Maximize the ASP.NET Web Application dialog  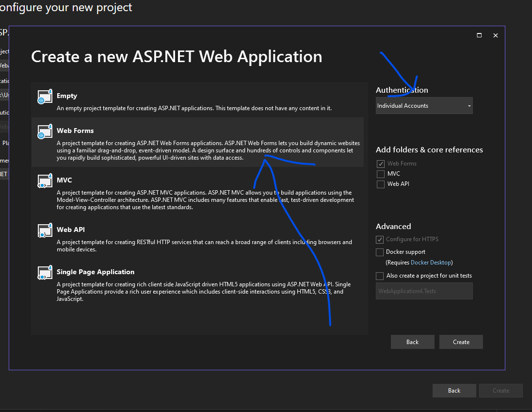click(x=479, y=35)
